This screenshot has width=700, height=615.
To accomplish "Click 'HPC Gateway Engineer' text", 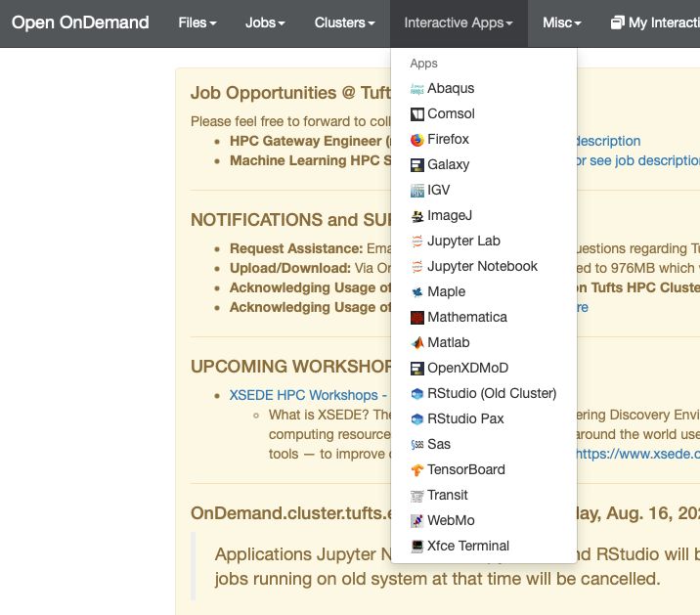I will (306, 141).
